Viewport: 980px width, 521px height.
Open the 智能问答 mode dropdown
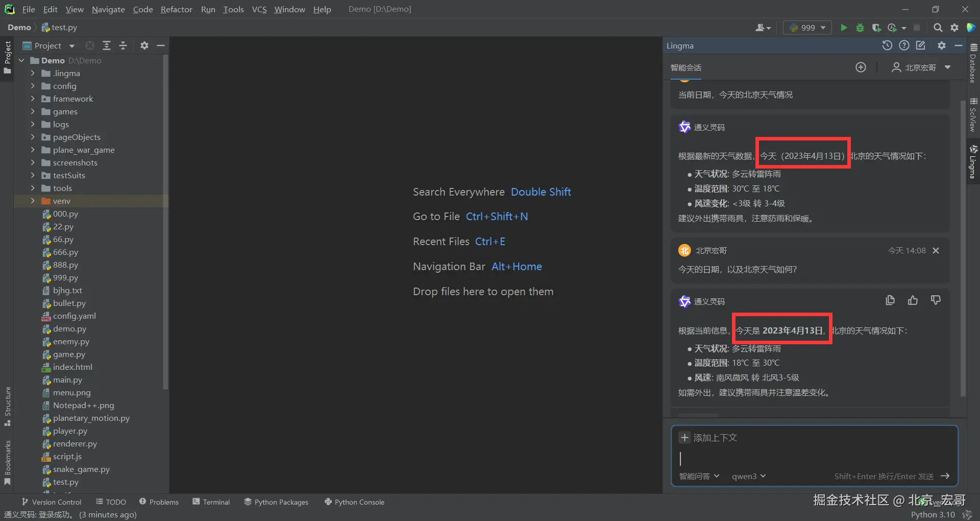699,476
